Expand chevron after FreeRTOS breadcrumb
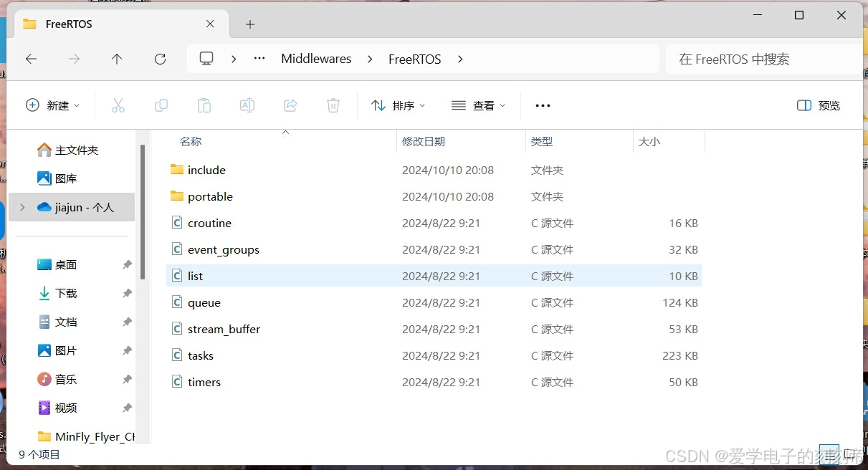 460,59
